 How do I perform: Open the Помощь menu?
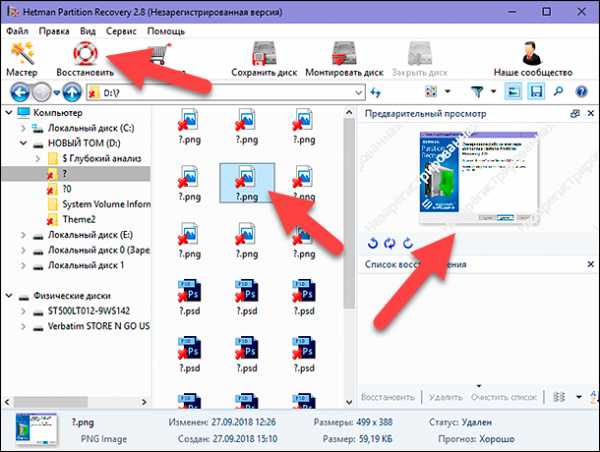pos(166,31)
